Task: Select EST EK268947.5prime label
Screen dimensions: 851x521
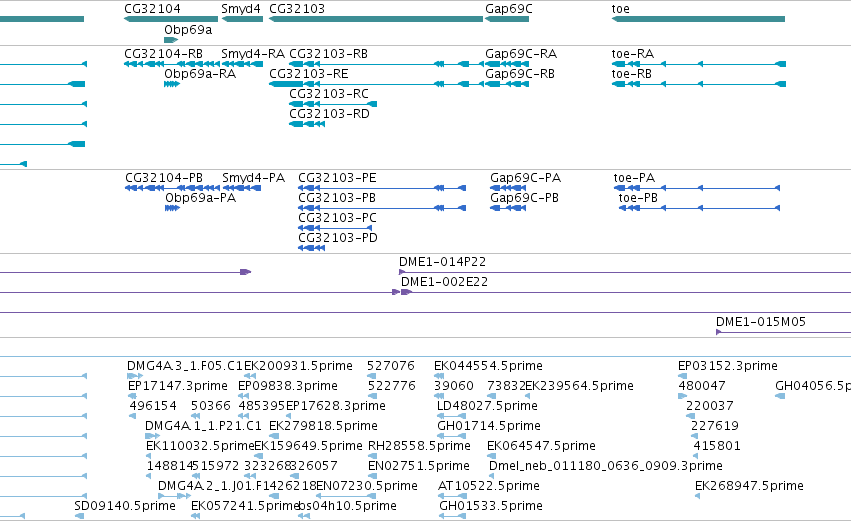Action: 750,486
